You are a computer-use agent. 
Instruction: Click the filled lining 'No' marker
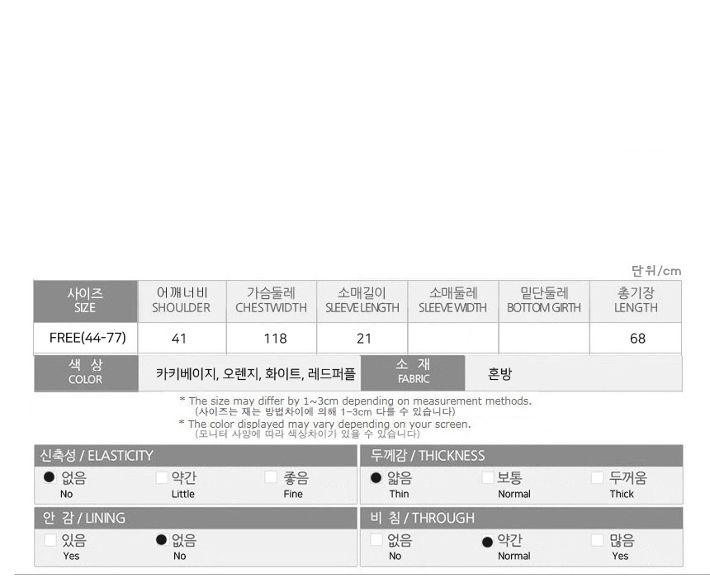click(162, 540)
